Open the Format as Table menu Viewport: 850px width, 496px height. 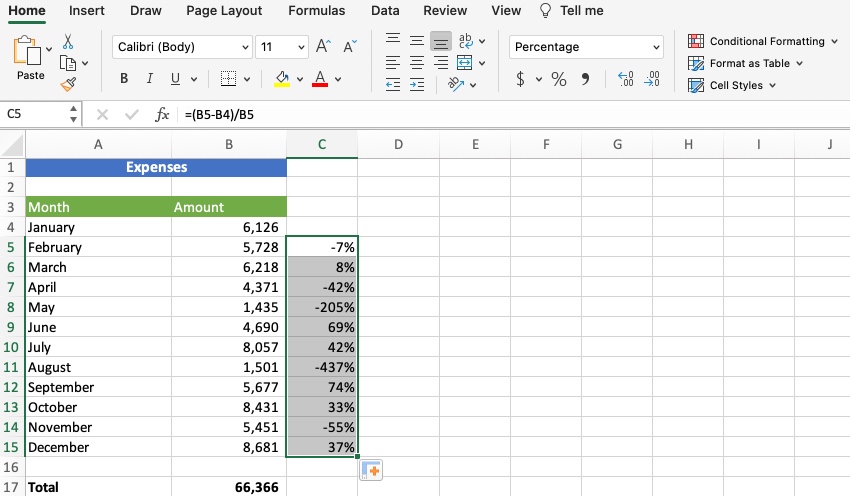(745, 63)
